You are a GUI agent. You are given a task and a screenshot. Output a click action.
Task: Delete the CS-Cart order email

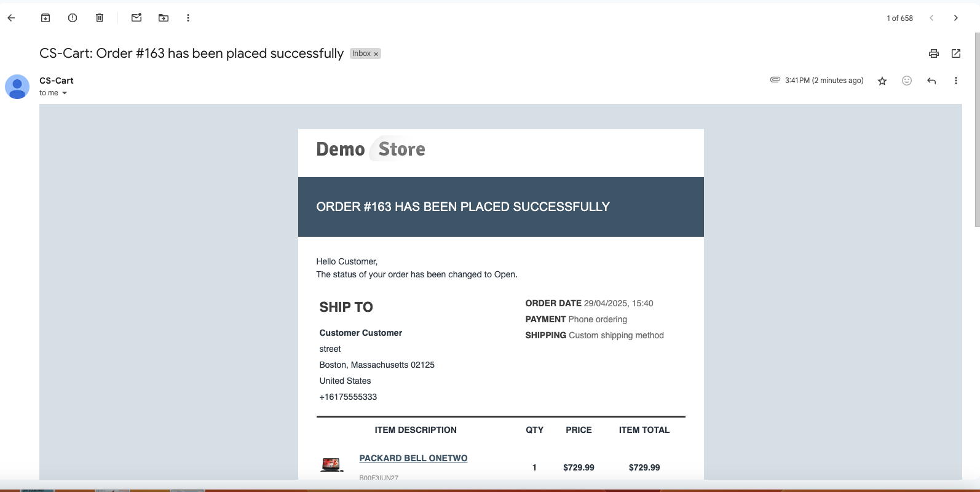(x=100, y=18)
